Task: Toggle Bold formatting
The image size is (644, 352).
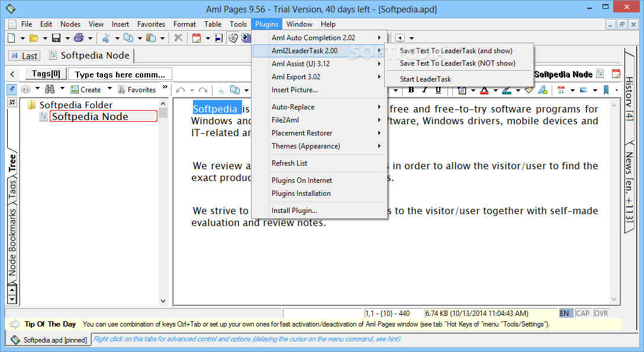Action: [411, 90]
